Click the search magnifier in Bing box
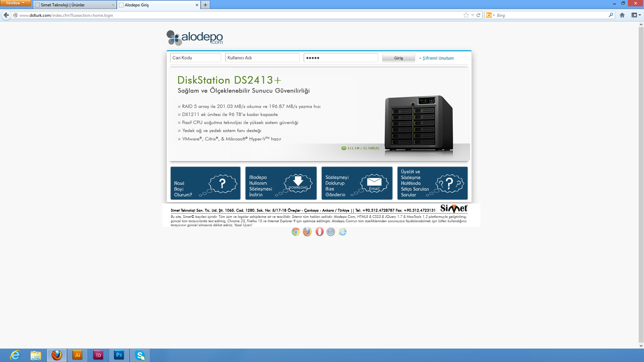This screenshot has width=644, height=362. (610, 15)
